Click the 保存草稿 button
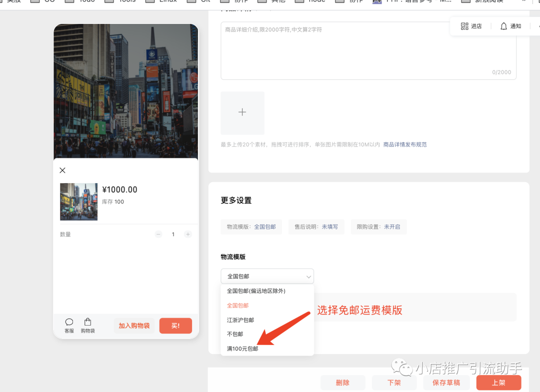 point(446,383)
